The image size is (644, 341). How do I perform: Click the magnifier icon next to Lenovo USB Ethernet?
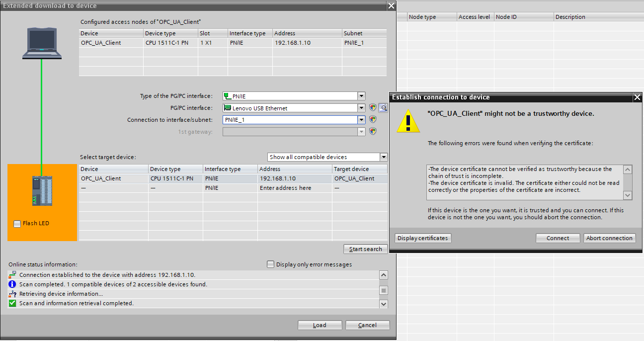pyautogui.click(x=383, y=107)
